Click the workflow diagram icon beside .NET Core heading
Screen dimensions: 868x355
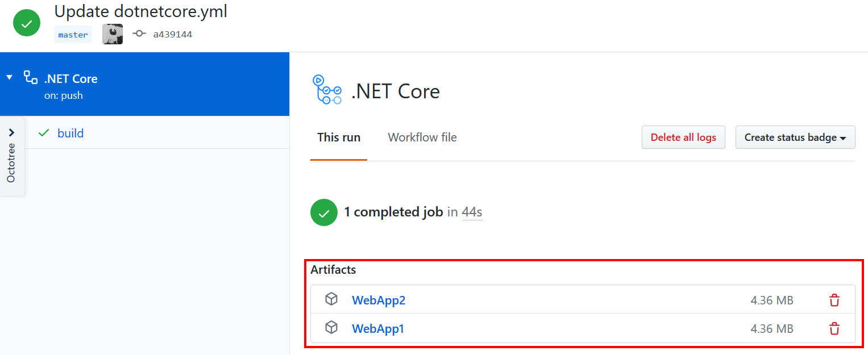(327, 91)
